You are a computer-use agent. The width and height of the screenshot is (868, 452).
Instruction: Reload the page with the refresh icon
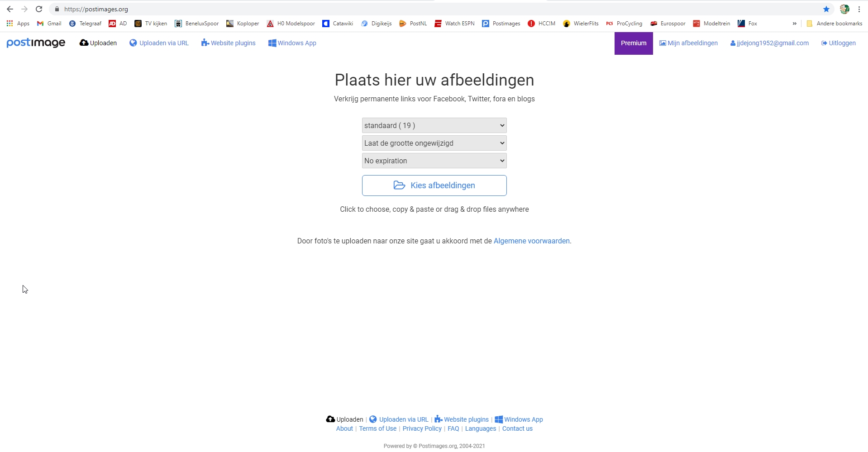click(39, 9)
